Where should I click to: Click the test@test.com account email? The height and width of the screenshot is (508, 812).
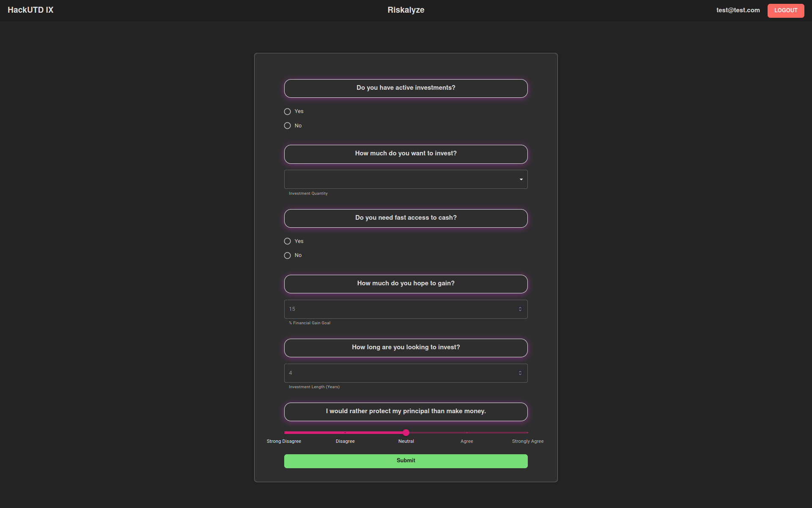[738, 10]
